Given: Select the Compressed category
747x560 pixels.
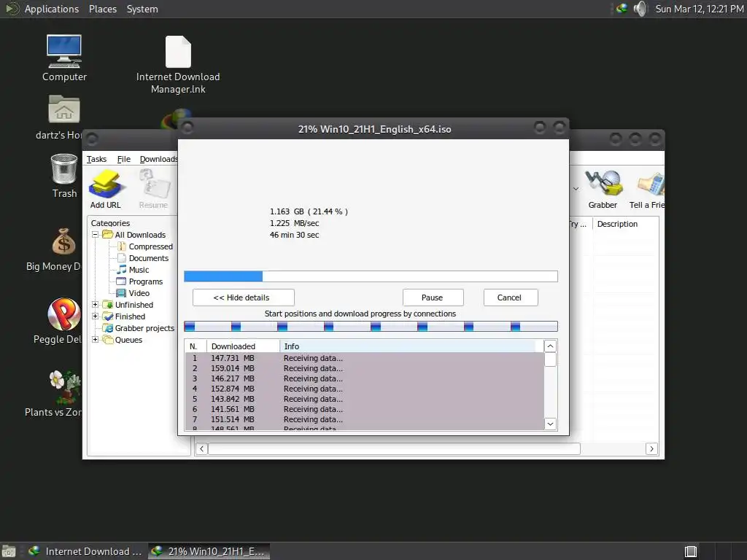Looking at the screenshot, I should [150, 246].
